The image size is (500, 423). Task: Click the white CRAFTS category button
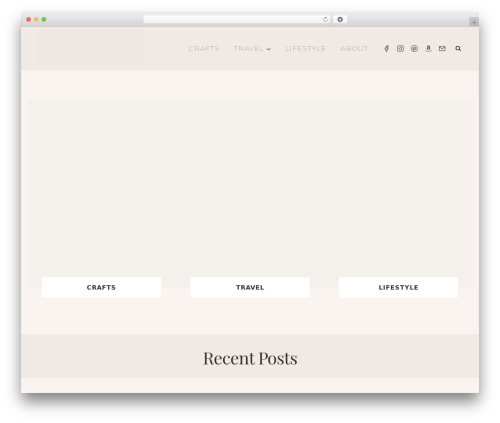[101, 287]
